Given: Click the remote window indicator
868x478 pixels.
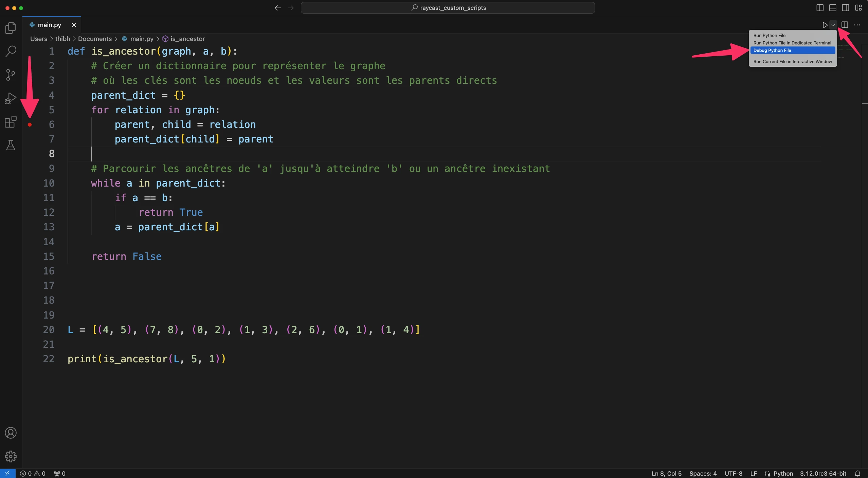Looking at the screenshot, I should (x=7, y=473).
